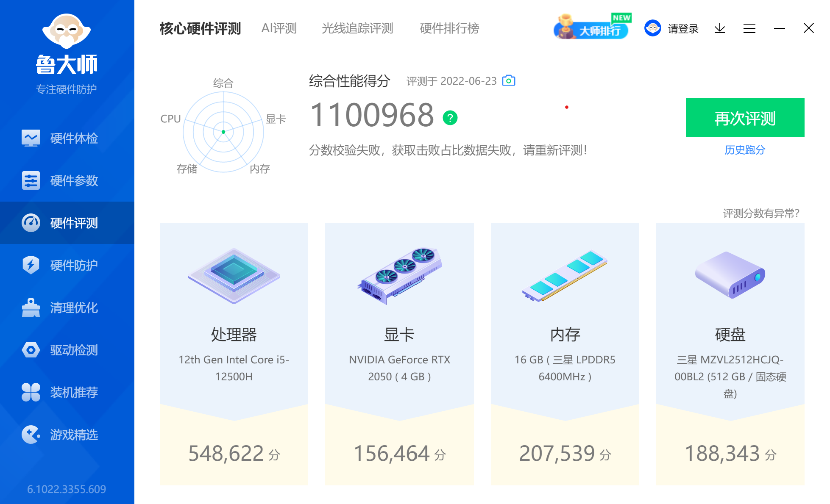Click the 分数校验失败 warning message

pyautogui.click(x=448, y=150)
